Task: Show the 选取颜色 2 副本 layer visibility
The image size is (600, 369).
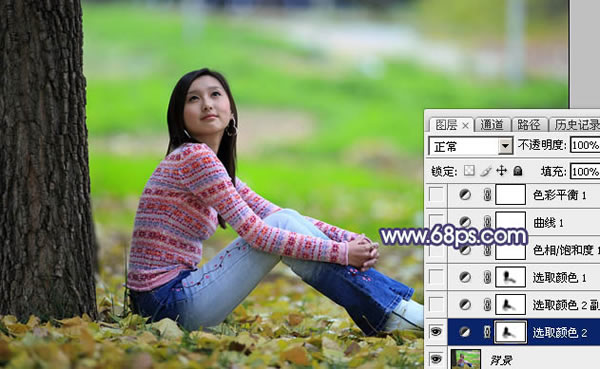Action: pyautogui.click(x=436, y=305)
